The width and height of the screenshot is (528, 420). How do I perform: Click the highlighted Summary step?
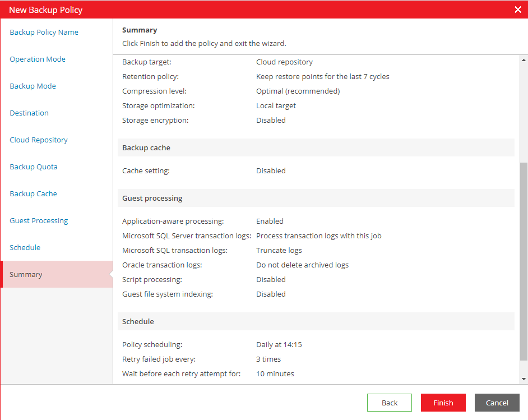tap(26, 275)
